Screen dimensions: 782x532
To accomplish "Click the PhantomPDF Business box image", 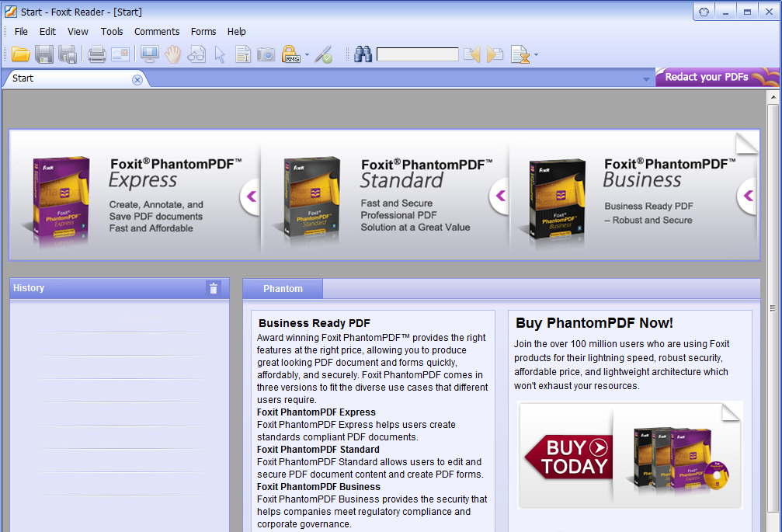I will point(557,200).
